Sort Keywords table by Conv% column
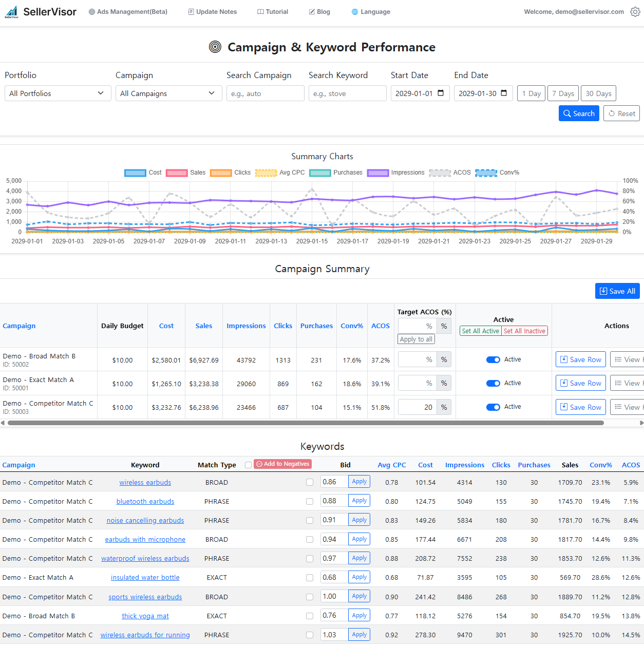 point(601,465)
